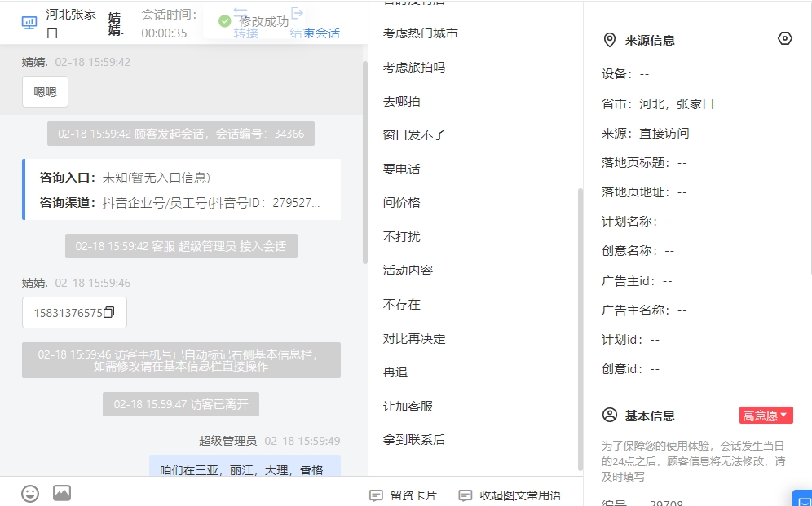Click the 落地页标题 field row
Viewport: 812px width, 506px height.
point(644,163)
